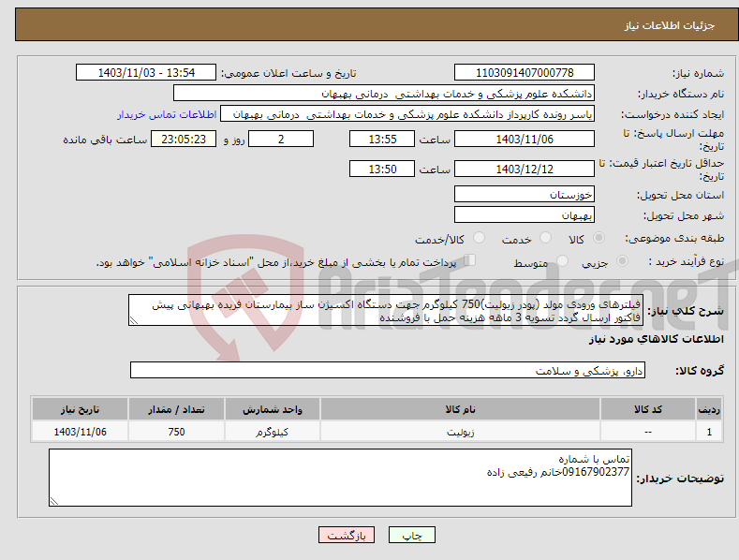Click the request creator name field

point(407,114)
